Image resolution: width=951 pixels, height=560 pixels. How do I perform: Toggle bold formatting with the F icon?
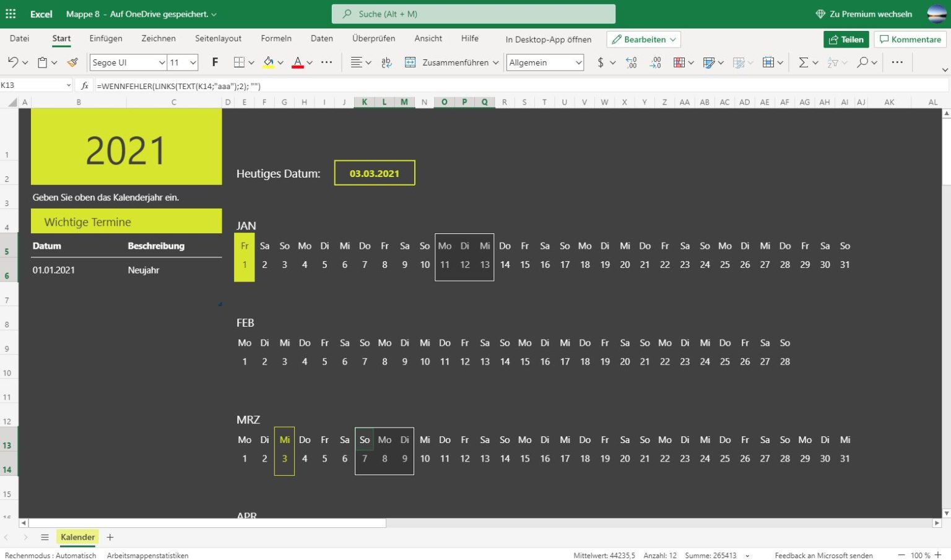[214, 62]
